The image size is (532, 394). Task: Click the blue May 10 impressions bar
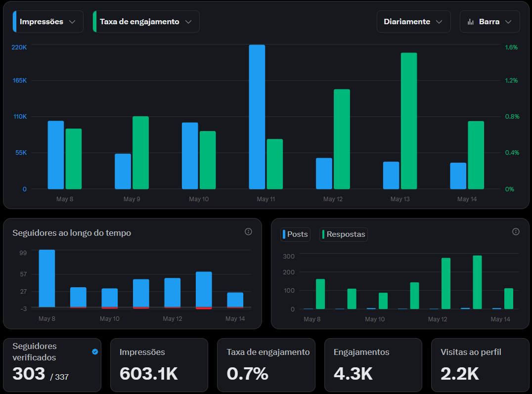(x=190, y=156)
